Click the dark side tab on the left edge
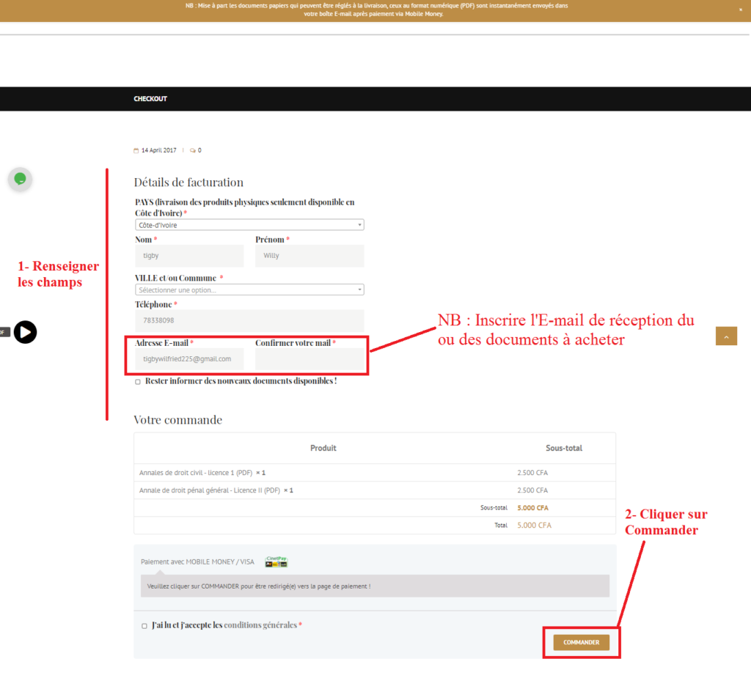 3,331
